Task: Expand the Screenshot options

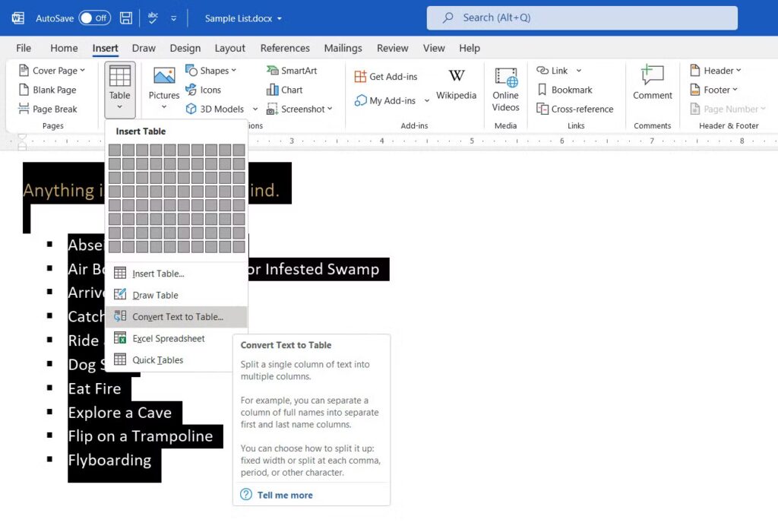Action: click(x=301, y=109)
